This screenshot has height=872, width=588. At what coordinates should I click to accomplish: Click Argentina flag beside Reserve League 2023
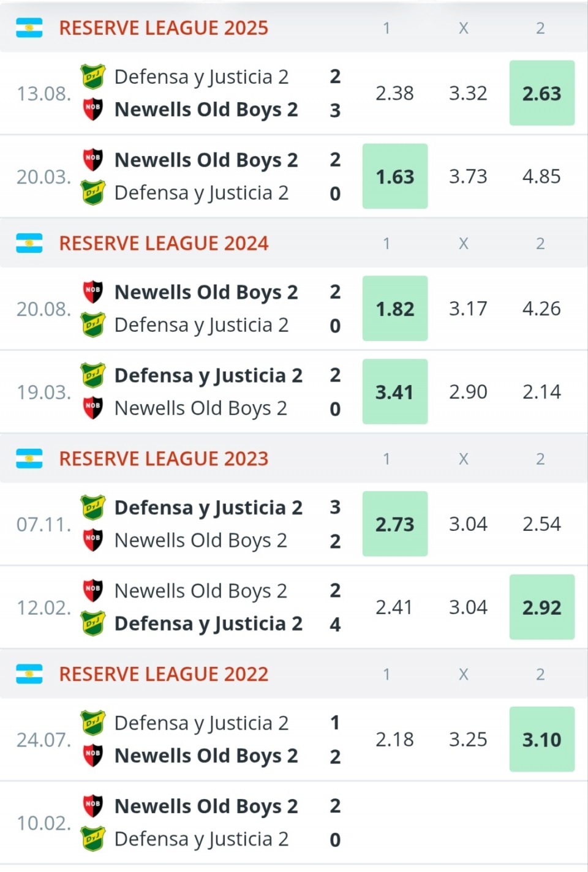[x=29, y=459]
